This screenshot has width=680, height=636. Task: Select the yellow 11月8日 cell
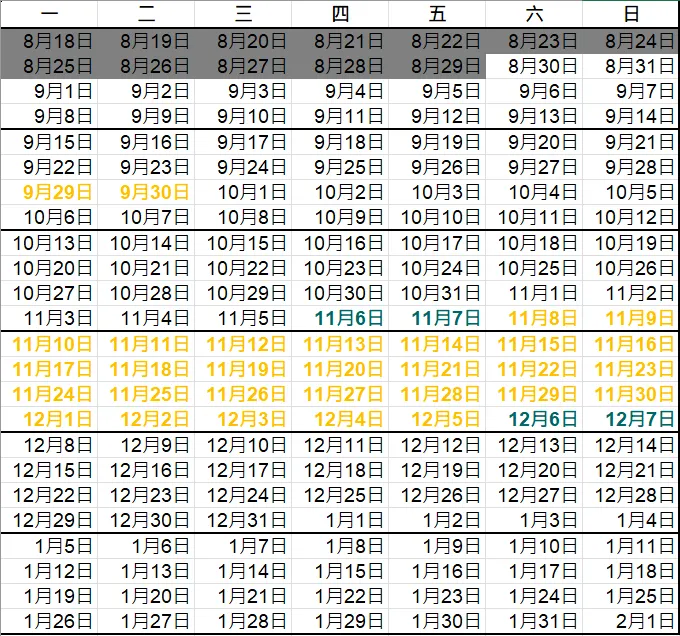click(534, 318)
